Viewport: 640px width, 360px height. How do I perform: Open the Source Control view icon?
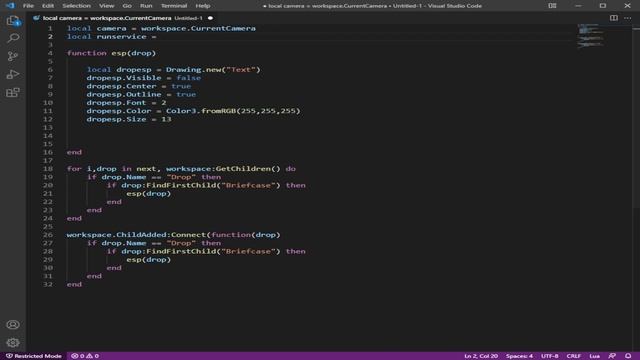click(x=13, y=56)
